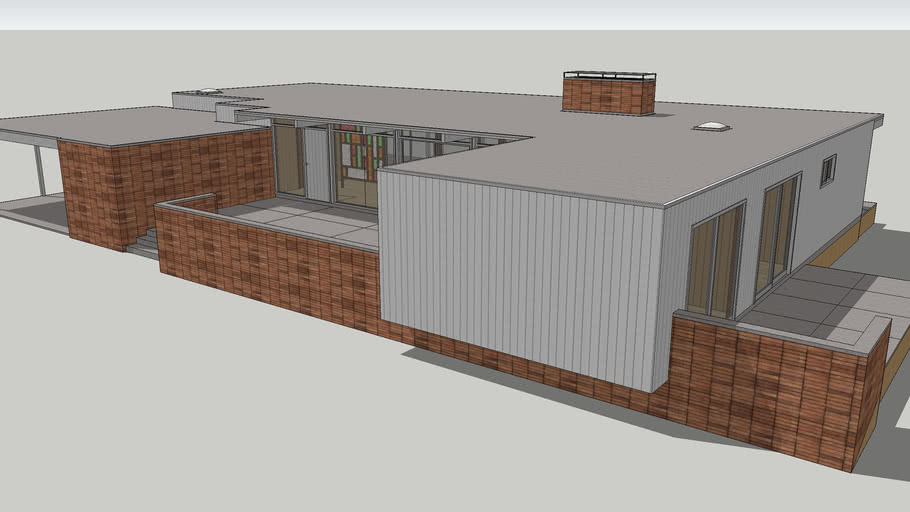Image resolution: width=910 pixels, height=512 pixels.
Task: Click the small square window on the side wall
Action: [x=828, y=170]
